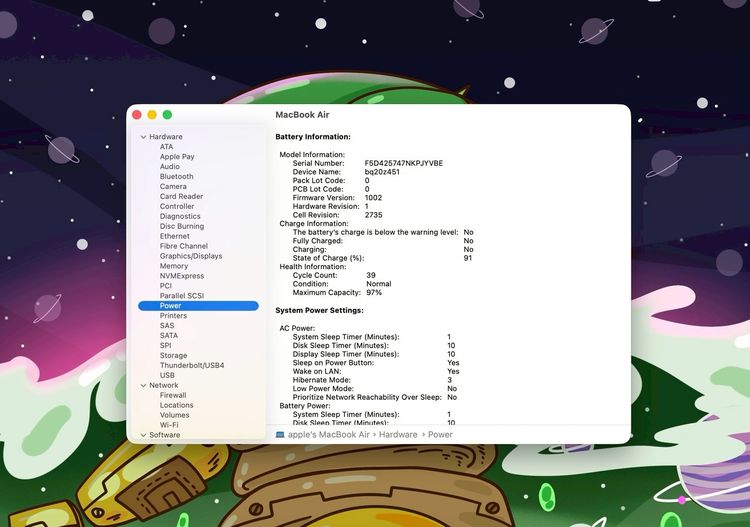This screenshot has width=750, height=527.
Task: Click maximum capacity value 97%
Action: tap(374, 293)
